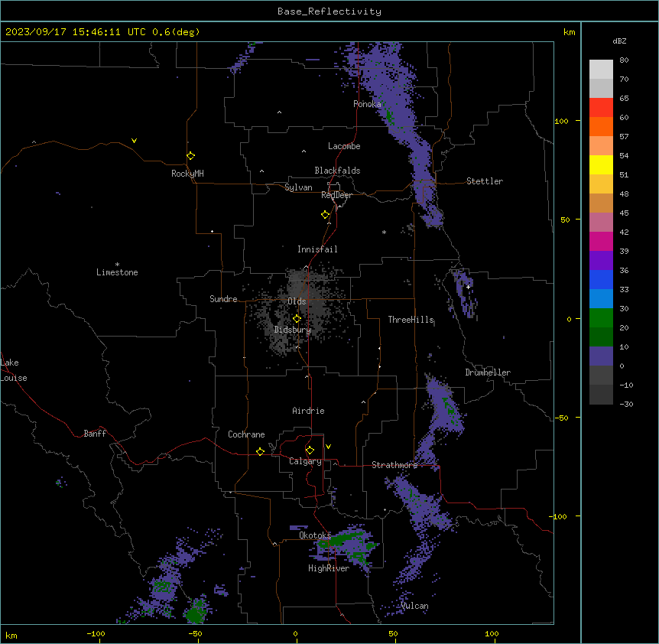
Task: Click the Sylvan label
Action: pyautogui.click(x=298, y=187)
